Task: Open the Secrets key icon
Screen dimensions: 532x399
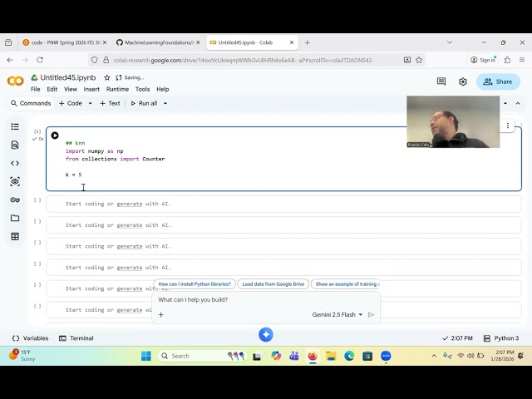Action: tap(15, 199)
